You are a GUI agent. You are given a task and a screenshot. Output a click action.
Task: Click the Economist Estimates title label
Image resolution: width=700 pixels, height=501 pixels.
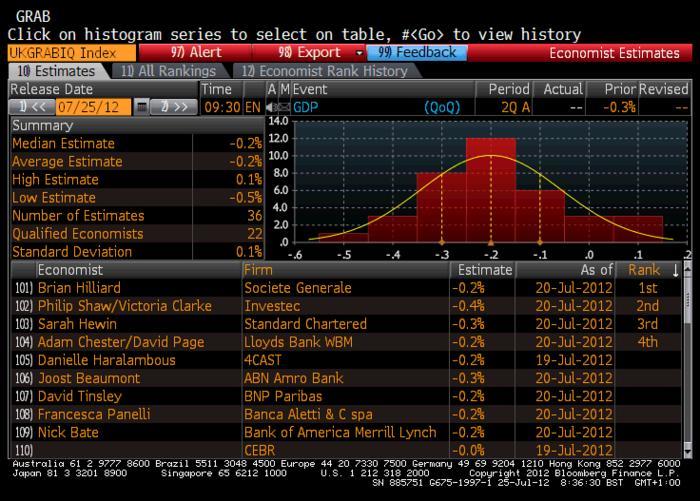pos(614,53)
